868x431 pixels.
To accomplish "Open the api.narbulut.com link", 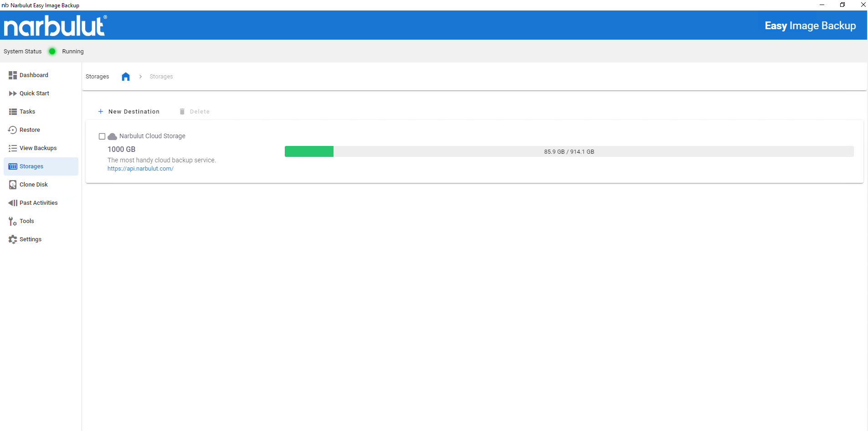I will 140,169.
